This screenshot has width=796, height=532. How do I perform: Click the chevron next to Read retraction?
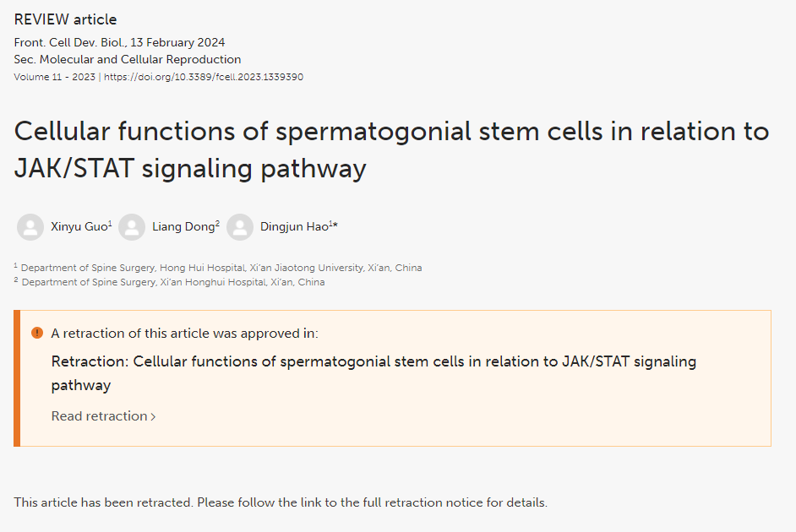coord(153,417)
